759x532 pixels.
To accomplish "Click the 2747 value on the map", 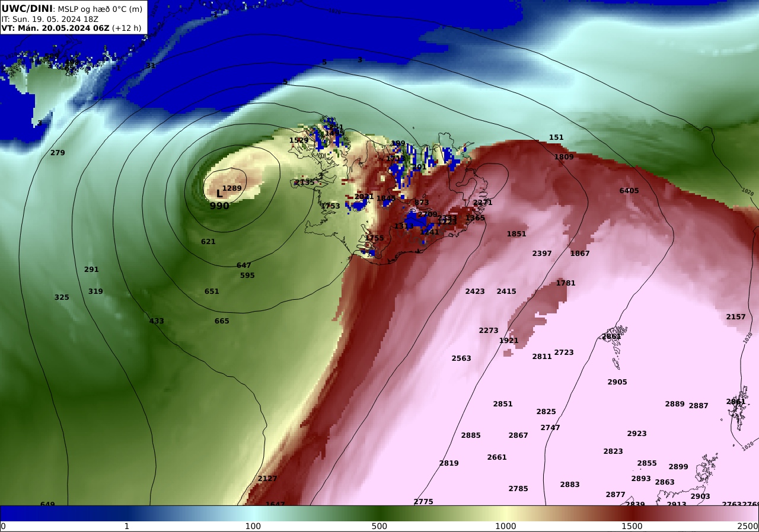I will point(550,428).
